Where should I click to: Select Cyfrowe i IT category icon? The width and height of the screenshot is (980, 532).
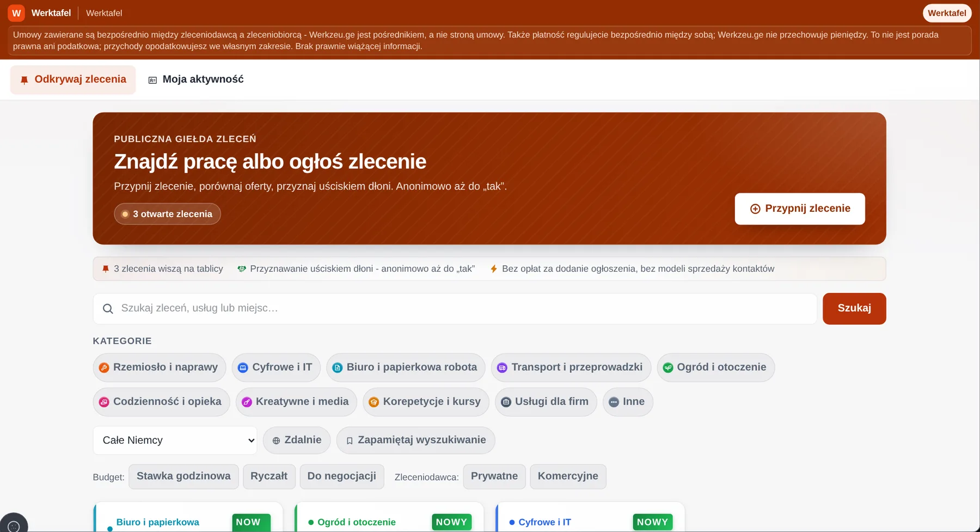click(243, 368)
